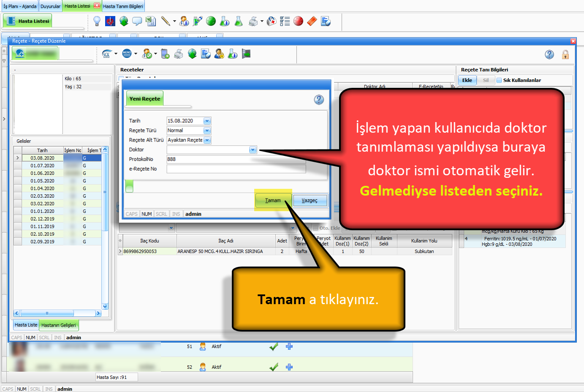The height and width of the screenshot is (392, 584).
Task: Click the Tamam button
Action: tap(273, 200)
